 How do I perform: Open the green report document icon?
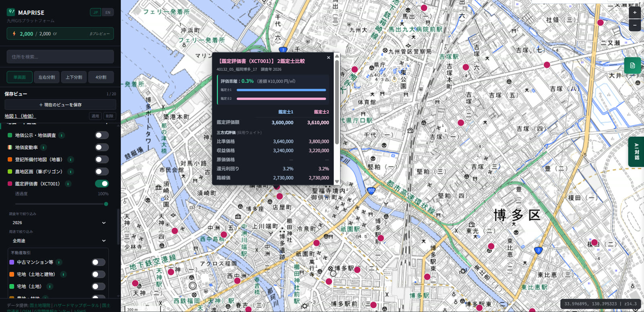click(632, 65)
